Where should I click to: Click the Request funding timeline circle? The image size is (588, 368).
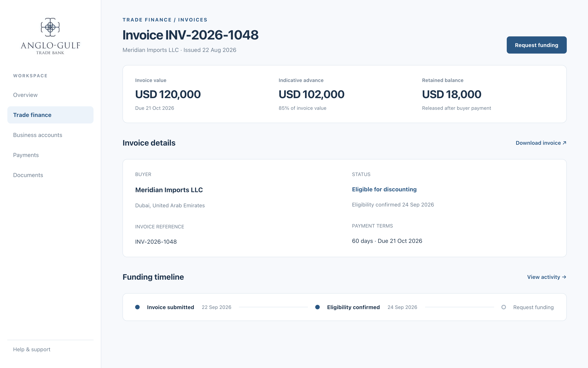(x=504, y=307)
